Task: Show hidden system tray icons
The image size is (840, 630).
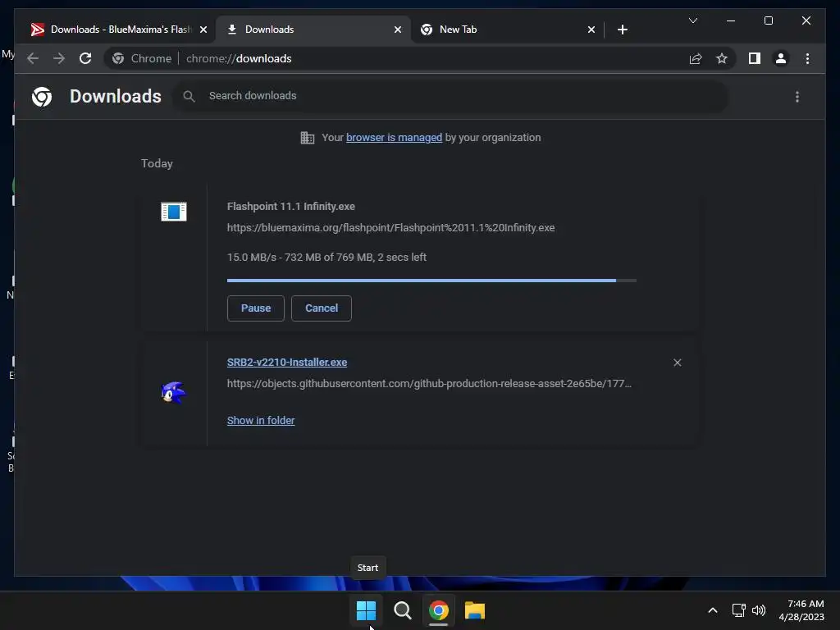Action: click(713, 610)
